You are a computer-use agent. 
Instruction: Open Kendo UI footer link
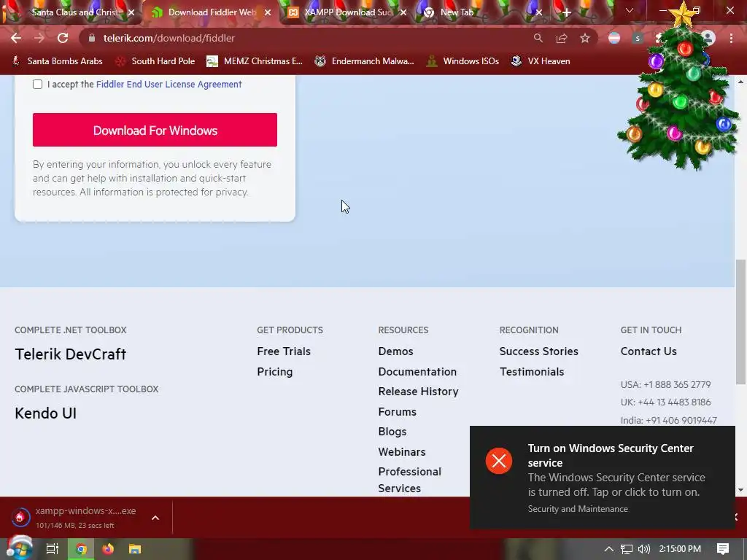[46, 413]
